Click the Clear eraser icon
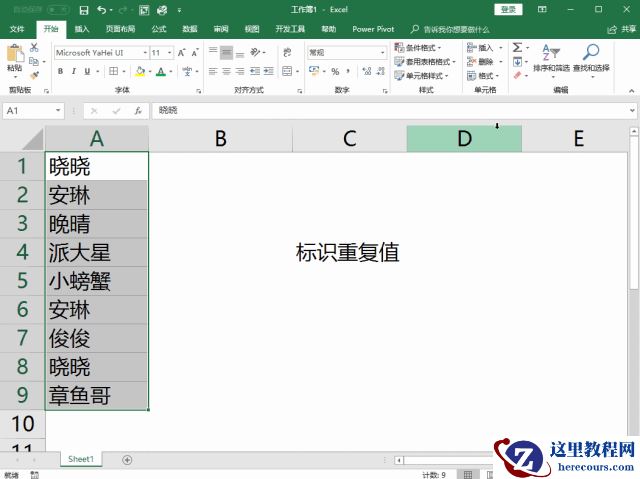Viewport: 640px width, 479px height. tap(517, 75)
